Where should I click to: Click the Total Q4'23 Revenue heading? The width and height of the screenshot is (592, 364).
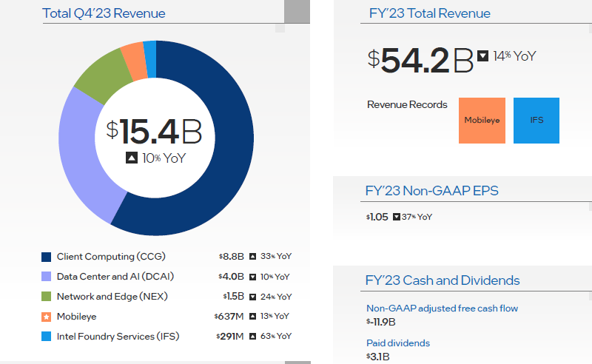[104, 13]
